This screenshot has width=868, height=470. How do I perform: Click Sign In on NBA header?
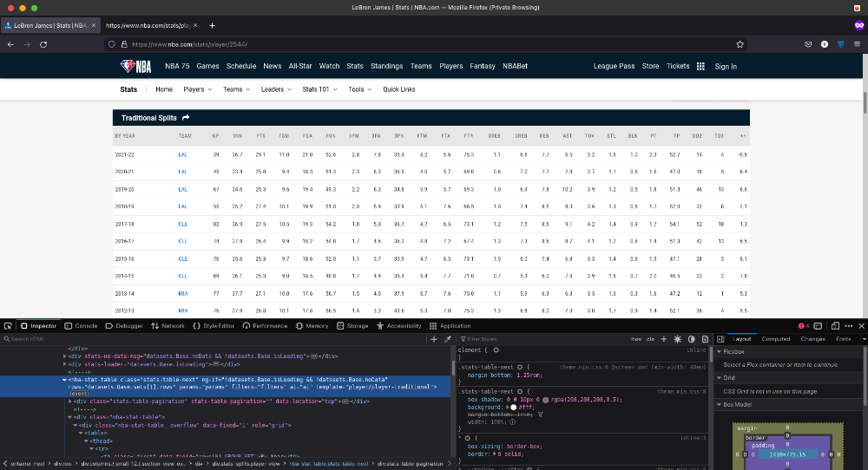coord(725,67)
